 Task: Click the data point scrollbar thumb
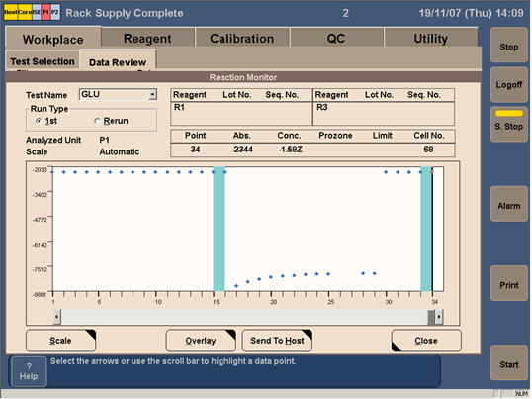pyautogui.click(x=431, y=317)
